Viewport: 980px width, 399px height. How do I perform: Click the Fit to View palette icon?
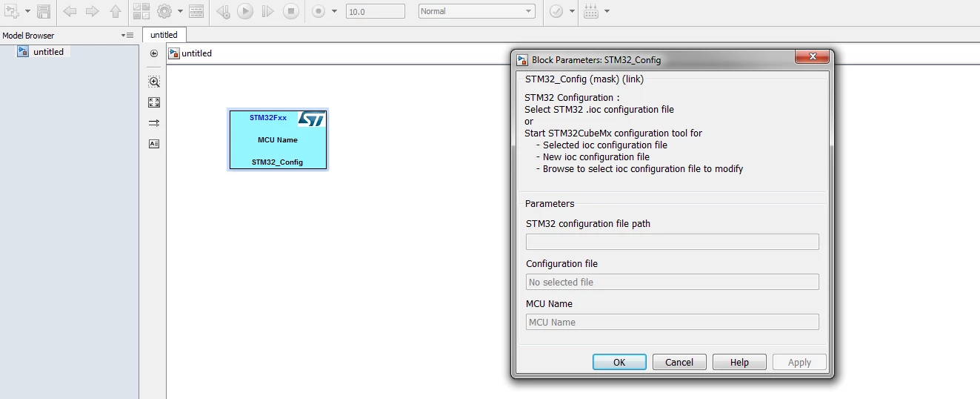click(x=154, y=102)
